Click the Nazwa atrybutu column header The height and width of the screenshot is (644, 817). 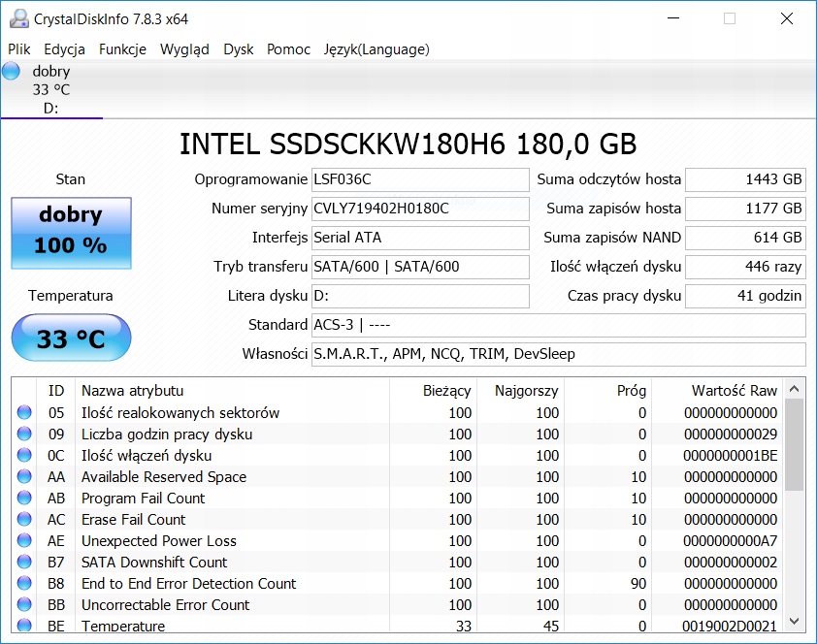(x=232, y=391)
